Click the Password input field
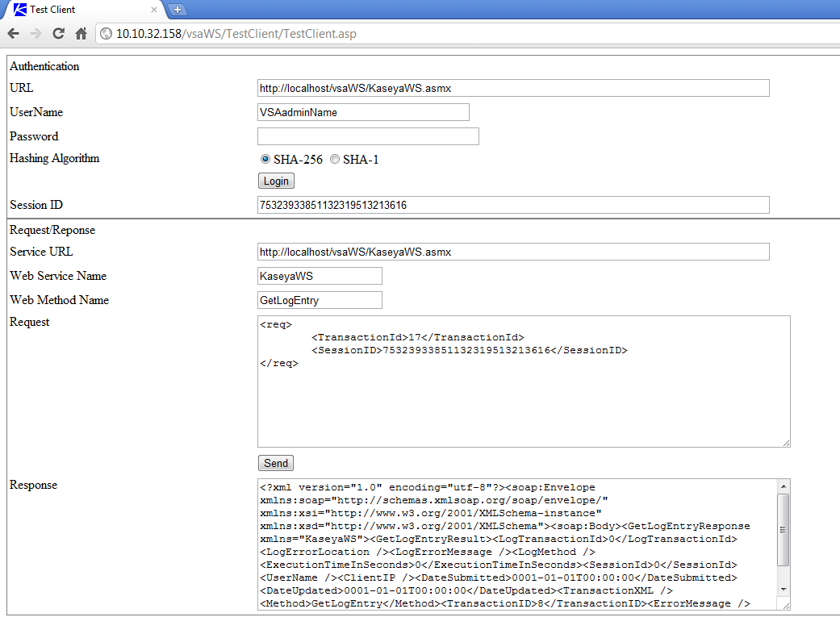The image size is (840, 638). pyautogui.click(x=368, y=136)
